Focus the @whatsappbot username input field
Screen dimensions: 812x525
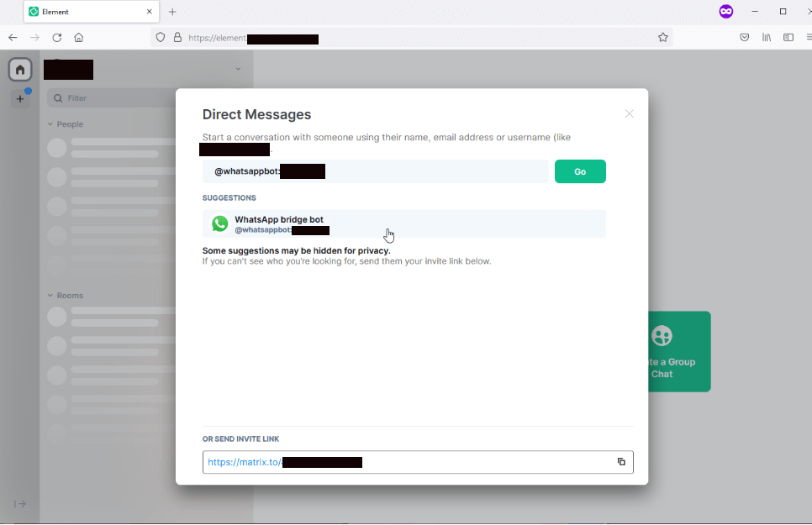point(375,171)
